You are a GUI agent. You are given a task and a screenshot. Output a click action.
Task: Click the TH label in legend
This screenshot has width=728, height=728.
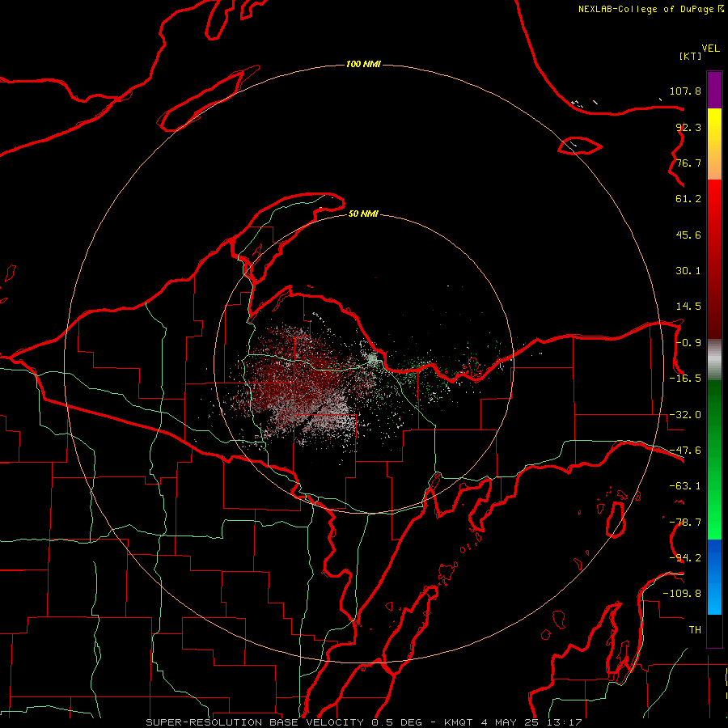click(695, 629)
